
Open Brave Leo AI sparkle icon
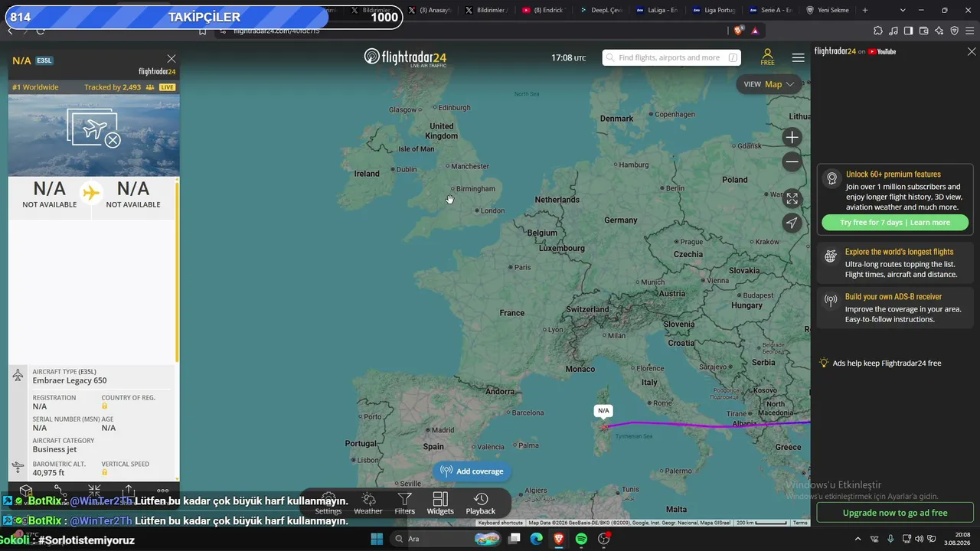tap(939, 31)
